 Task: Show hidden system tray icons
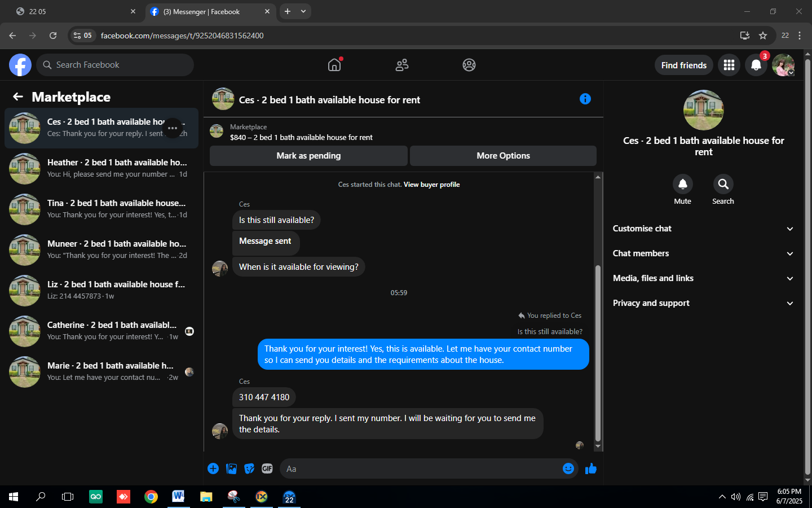click(x=722, y=497)
